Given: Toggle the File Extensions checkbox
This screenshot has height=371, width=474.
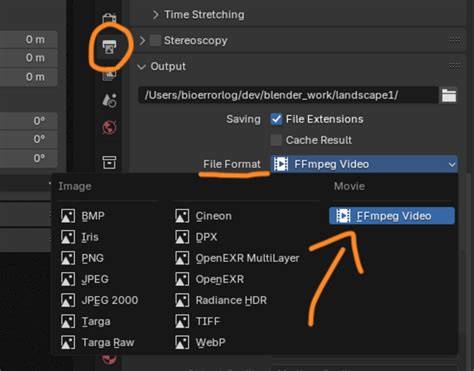Looking at the screenshot, I should point(276,119).
